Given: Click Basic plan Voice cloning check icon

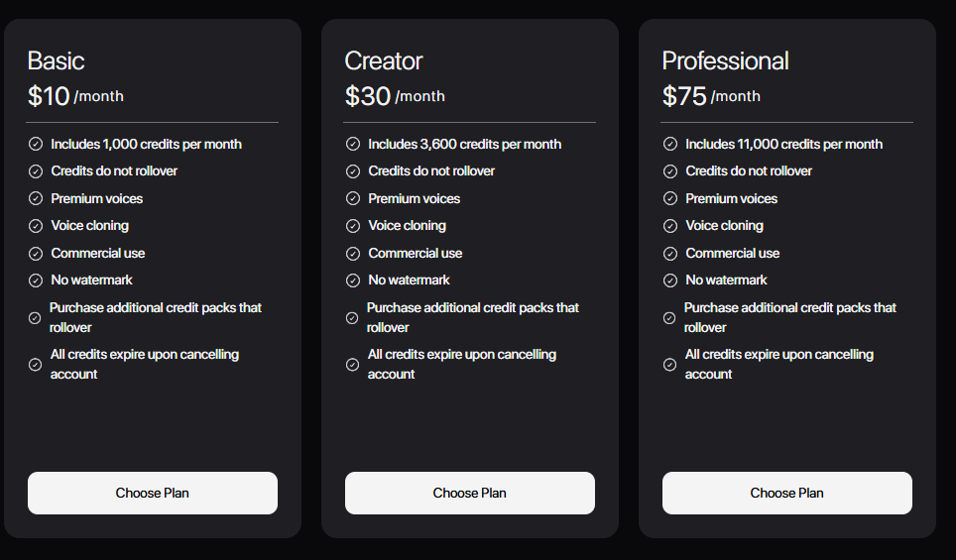Looking at the screenshot, I should pyautogui.click(x=36, y=226).
